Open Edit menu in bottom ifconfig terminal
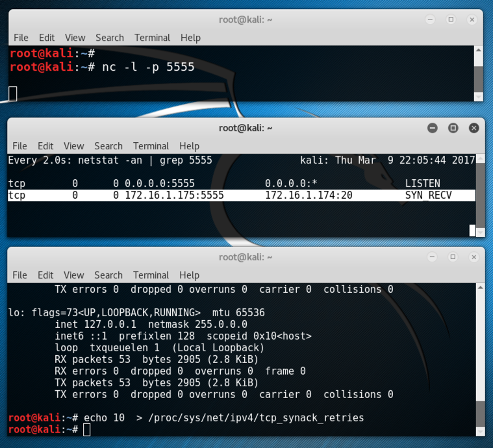493x448 pixels. point(45,275)
